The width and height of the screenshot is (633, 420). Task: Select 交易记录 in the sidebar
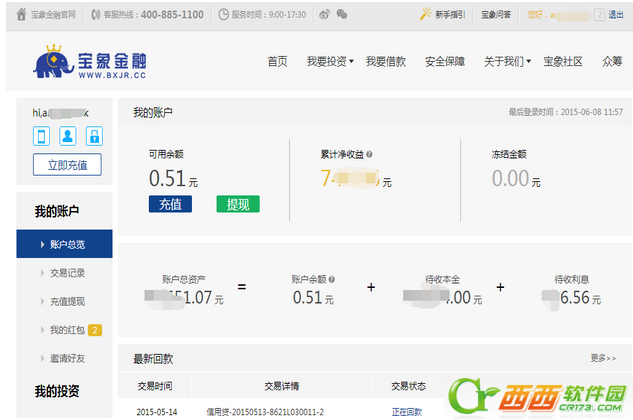(x=67, y=273)
